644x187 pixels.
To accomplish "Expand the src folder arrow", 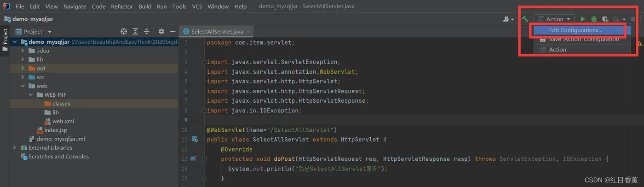I will (23, 77).
